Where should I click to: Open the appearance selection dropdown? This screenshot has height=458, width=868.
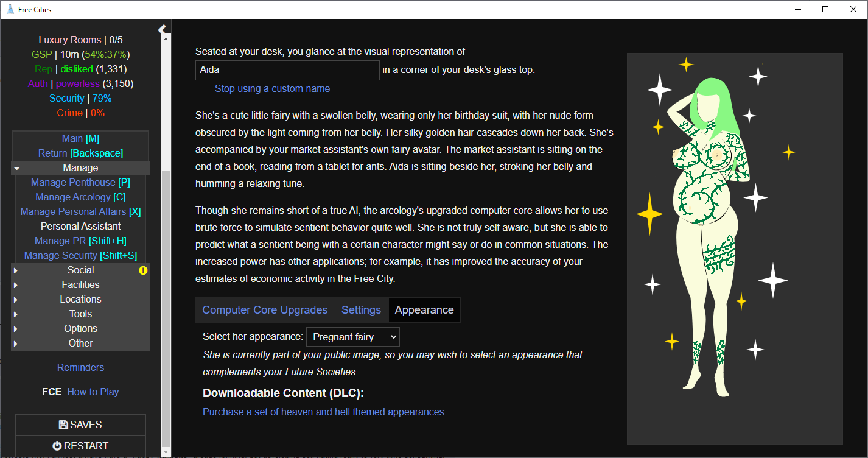click(x=352, y=337)
